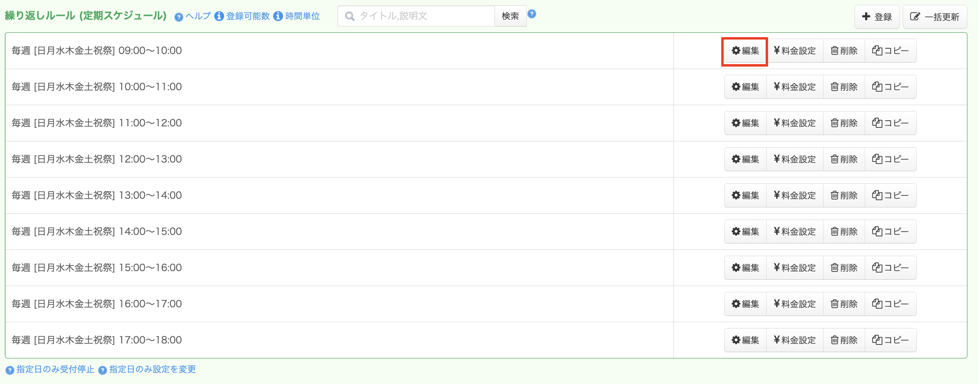The width and height of the screenshot is (980, 384).
Task: Copy the 12:00〜13:00 weekly rule
Action: click(x=890, y=160)
